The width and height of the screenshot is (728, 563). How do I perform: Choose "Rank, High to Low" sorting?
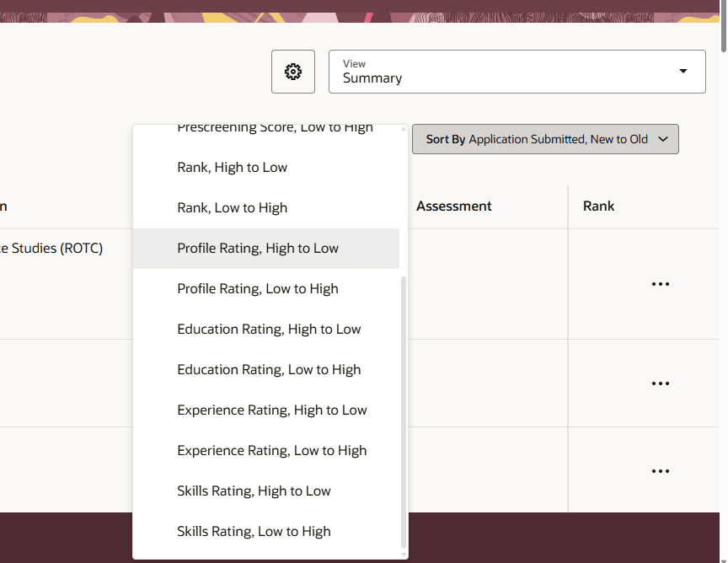[232, 167]
